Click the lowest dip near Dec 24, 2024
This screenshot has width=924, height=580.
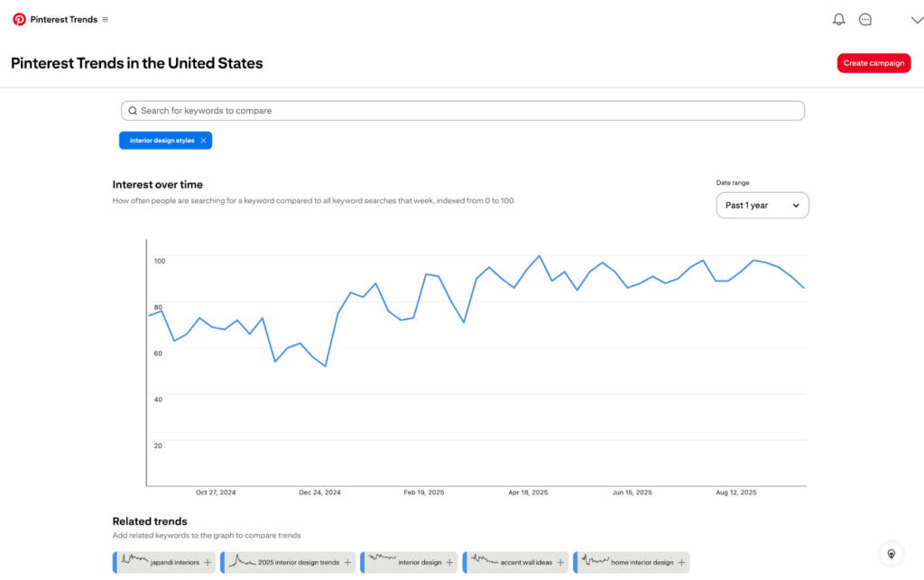pyautogui.click(x=325, y=365)
